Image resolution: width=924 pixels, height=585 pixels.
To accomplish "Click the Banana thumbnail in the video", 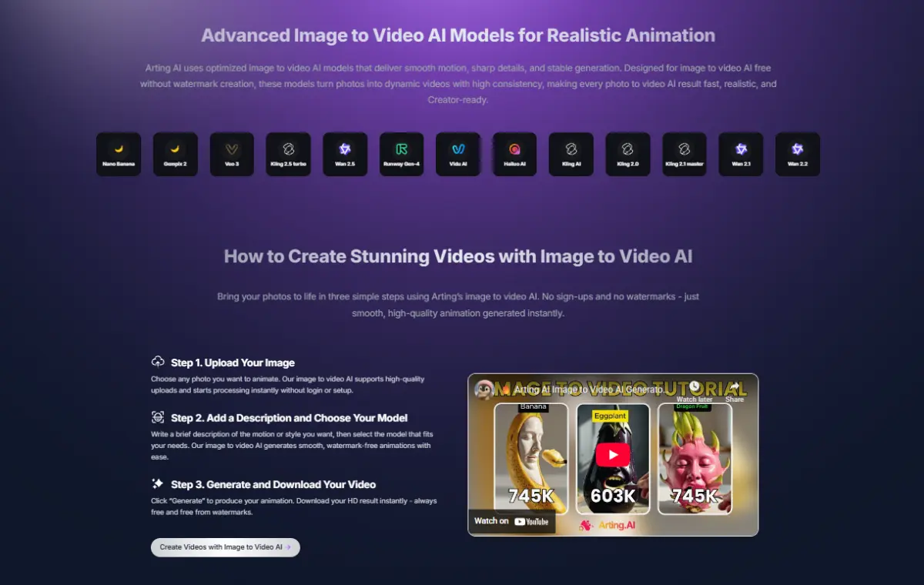I will [x=531, y=459].
